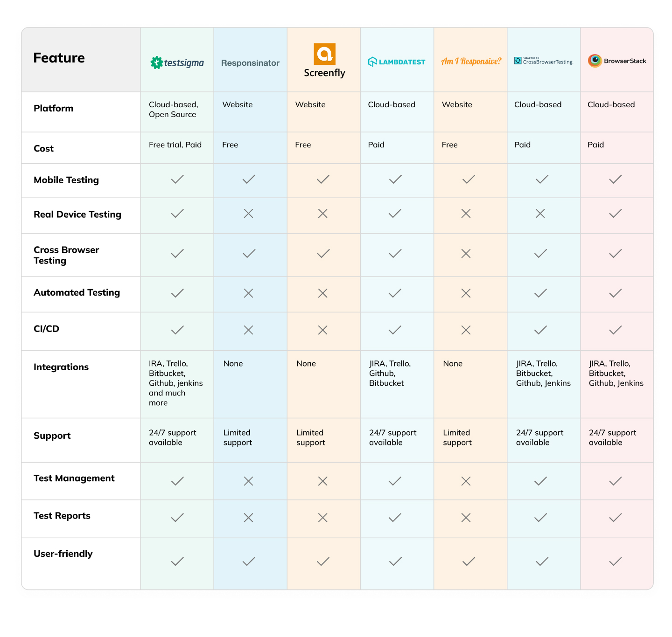This screenshot has width=672, height=637.
Task: Select the Feature column header
Action: pyautogui.click(x=59, y=58)
